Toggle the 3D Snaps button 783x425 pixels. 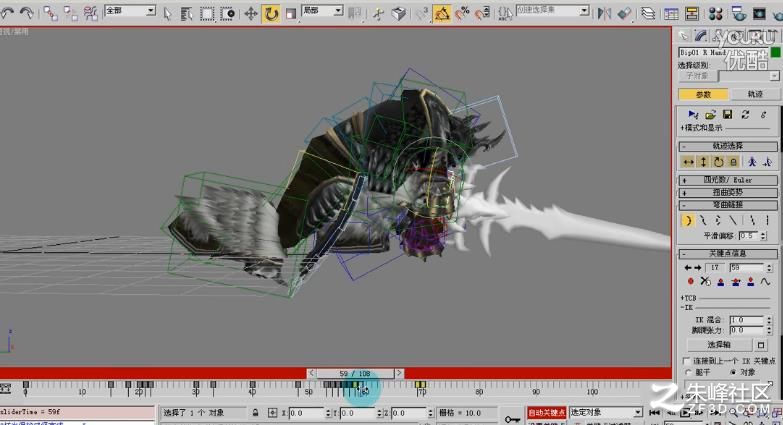(422, 14)
